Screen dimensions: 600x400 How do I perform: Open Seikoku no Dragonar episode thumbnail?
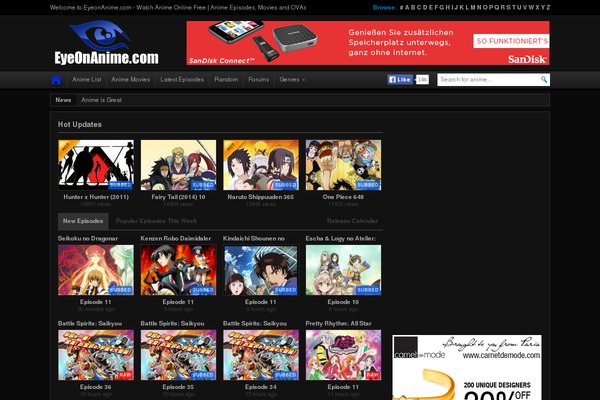pos(96,270)
